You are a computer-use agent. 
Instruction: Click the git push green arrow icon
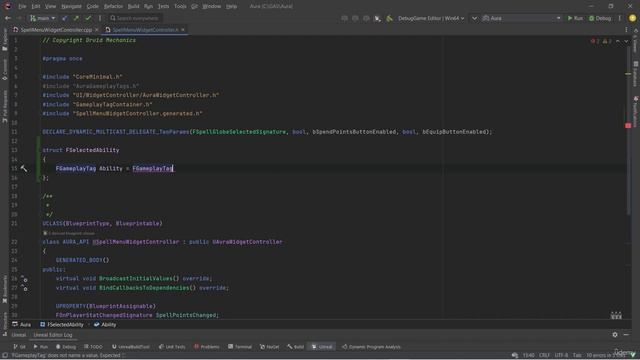pyautogui.click(x=76, y=18)
